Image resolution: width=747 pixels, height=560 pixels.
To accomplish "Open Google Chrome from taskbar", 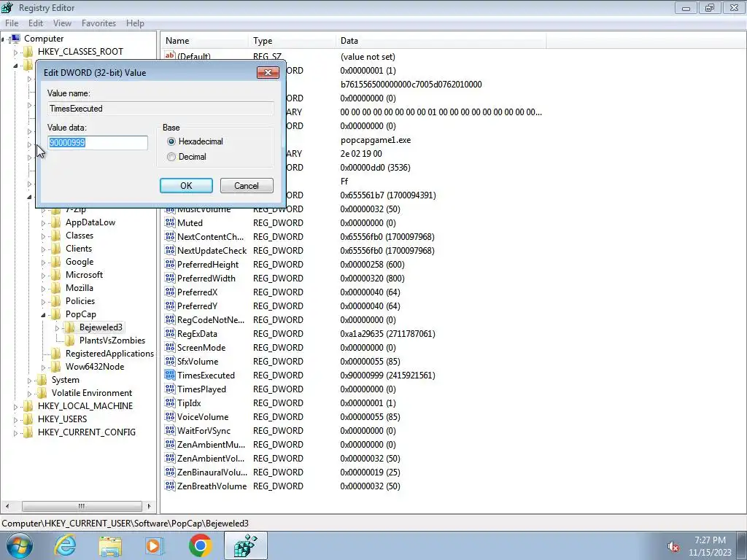I will [x=200, y=545].
